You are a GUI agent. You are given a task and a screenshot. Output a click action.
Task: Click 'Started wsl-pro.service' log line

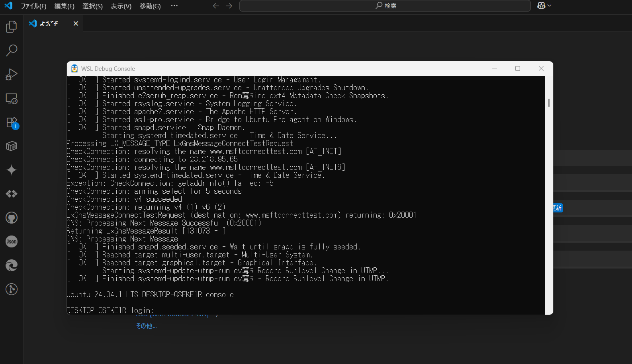[x=212, y=119]
